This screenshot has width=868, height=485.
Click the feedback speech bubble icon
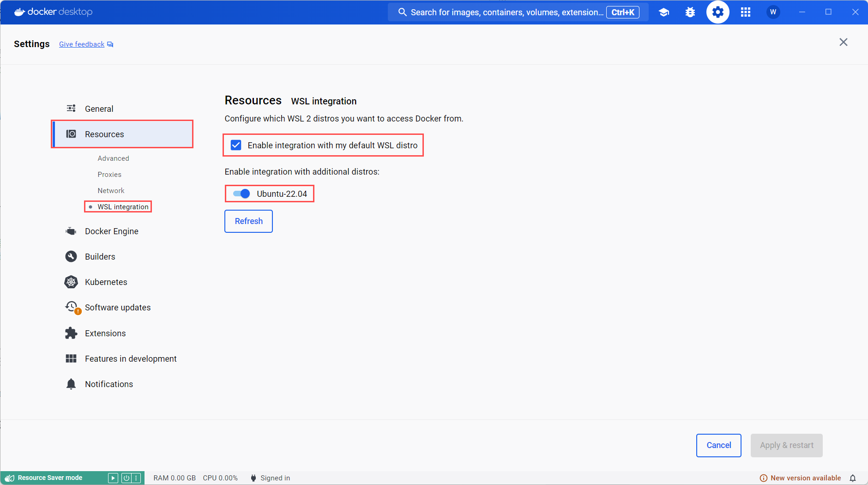pos(110,44)
